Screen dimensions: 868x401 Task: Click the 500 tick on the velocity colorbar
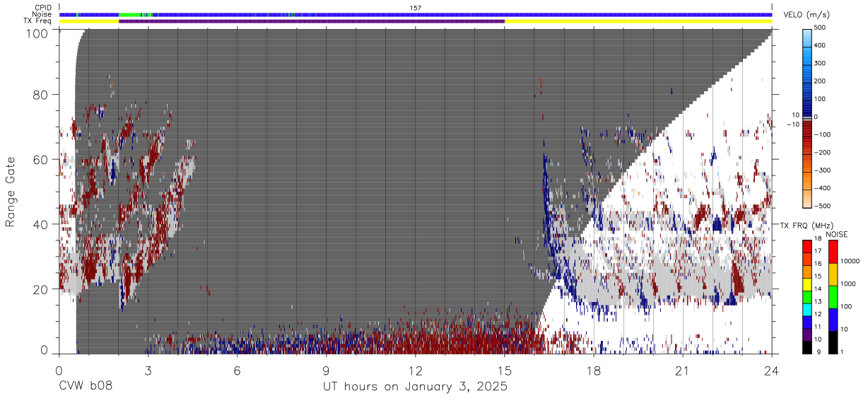click(821, 28)
